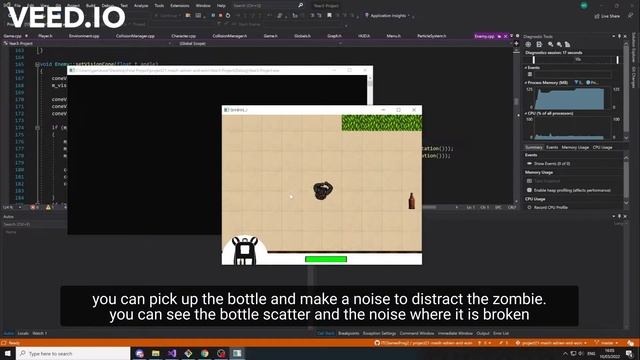
Task: Click Reset View icon in Diagnostic Tools
Action: point(567,44)
